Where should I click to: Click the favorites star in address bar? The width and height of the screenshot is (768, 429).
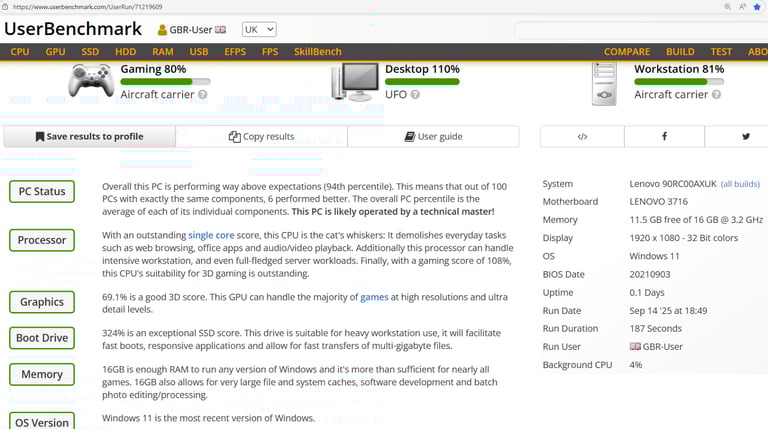tap(757, 7)
